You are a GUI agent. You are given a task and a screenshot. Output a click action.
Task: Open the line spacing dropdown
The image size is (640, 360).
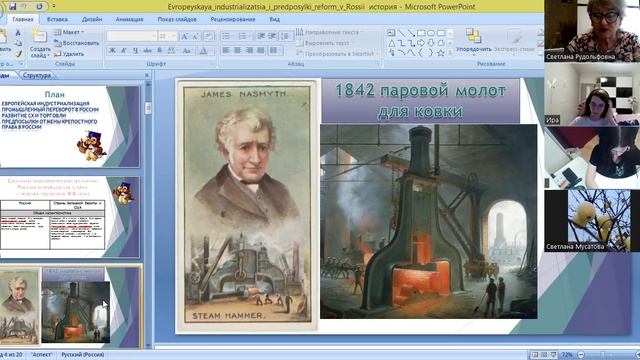point(286,36)
